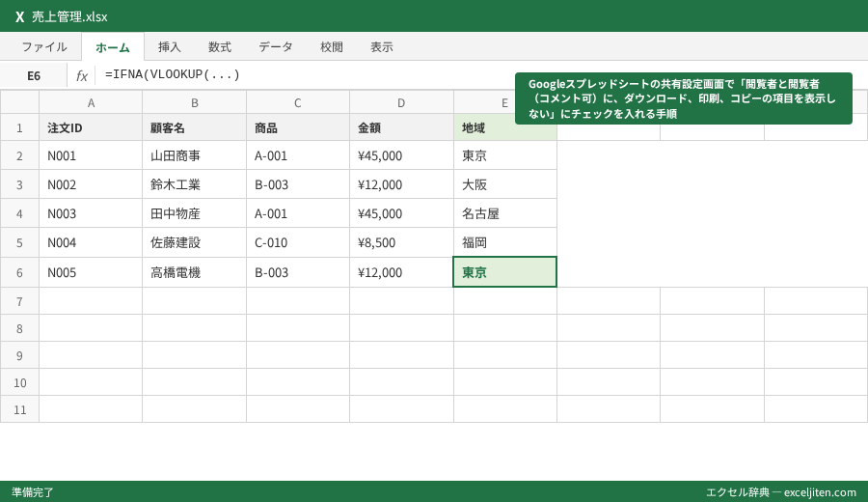Select cell C-010
868x502 pixels.
(x=298, y=242)
